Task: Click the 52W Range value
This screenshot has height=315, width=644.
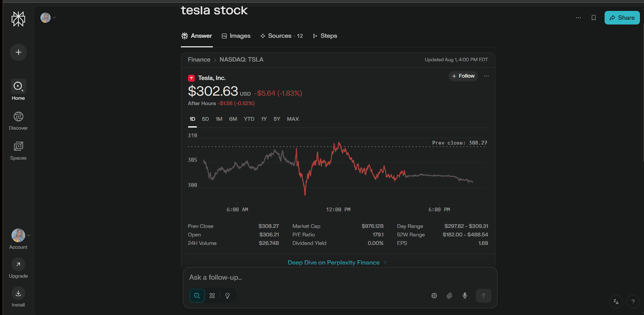Action: tap(465, 235)
